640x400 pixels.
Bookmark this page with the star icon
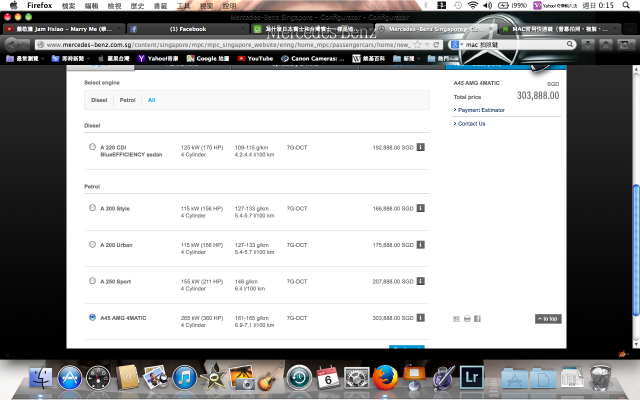coord(418,44)
